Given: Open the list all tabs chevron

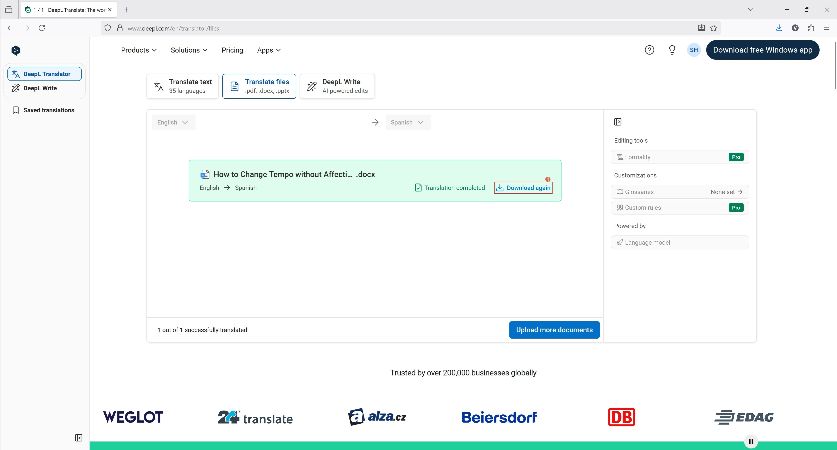Looking at the screenshot, I should (750, 10).
